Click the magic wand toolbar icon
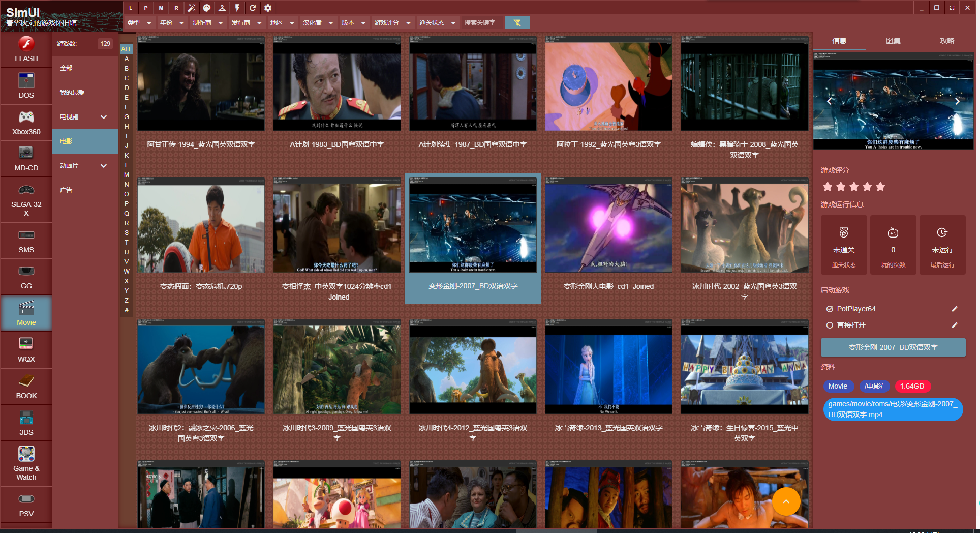This screenshot has height=533, width=980. click(192, 8)
